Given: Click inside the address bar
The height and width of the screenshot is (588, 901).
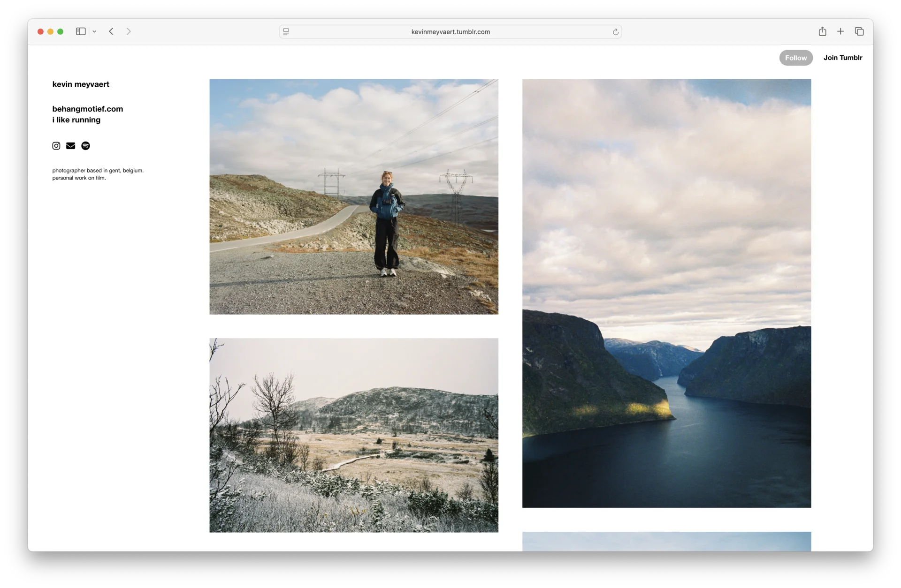Looking at the screenshot, I should click(x=450, y=31).
